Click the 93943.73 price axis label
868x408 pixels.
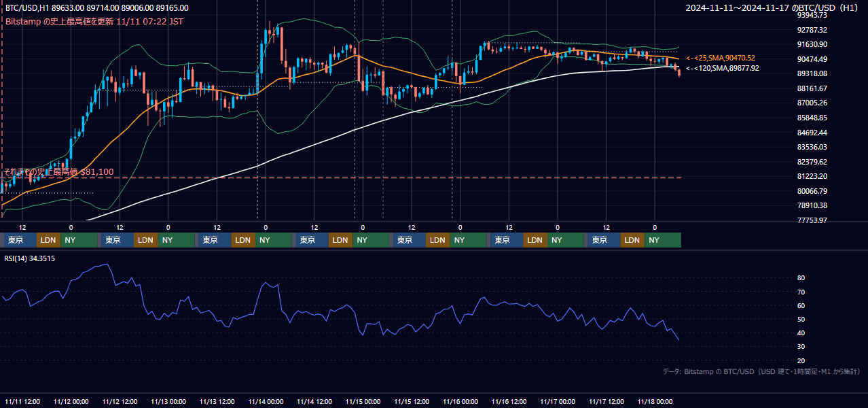812,15
